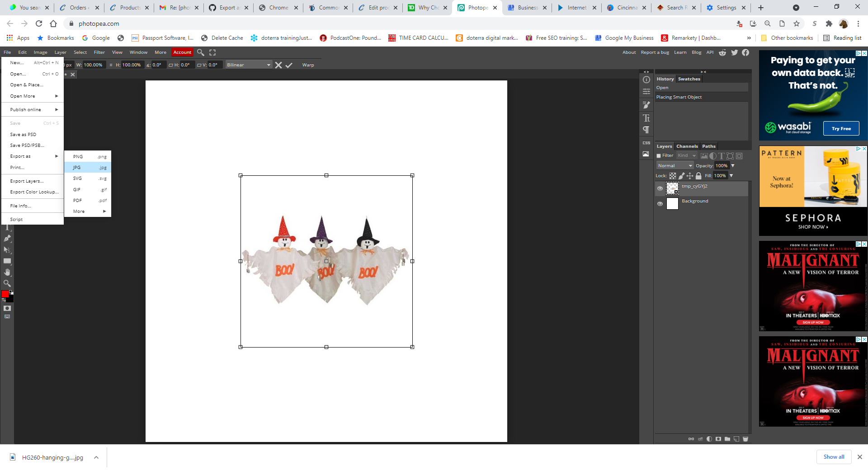Image resolution: width=868 pixels, height=470 pixels.
Task: Create a new layer in the Layers panel
Action: click(736, 438)
